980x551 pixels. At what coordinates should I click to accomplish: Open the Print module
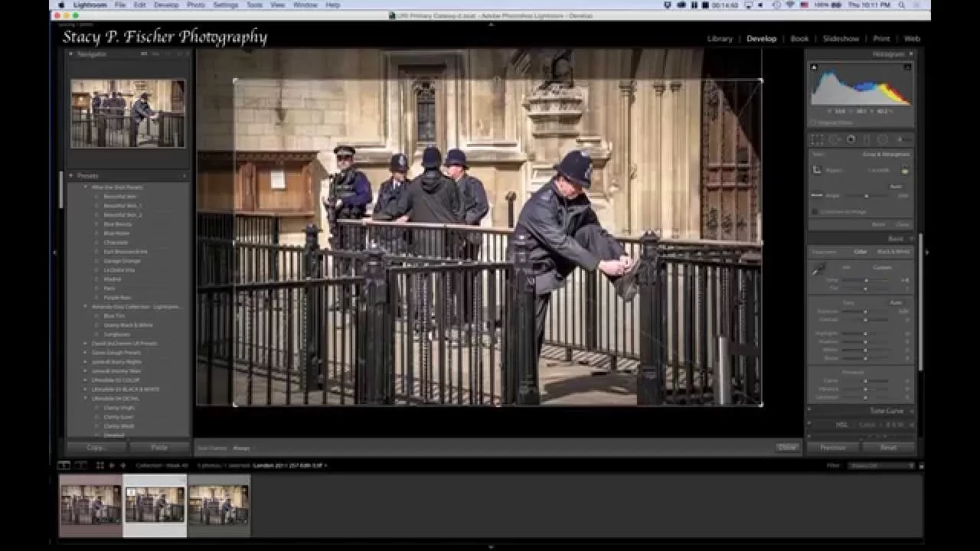click(x=881, y=38)
